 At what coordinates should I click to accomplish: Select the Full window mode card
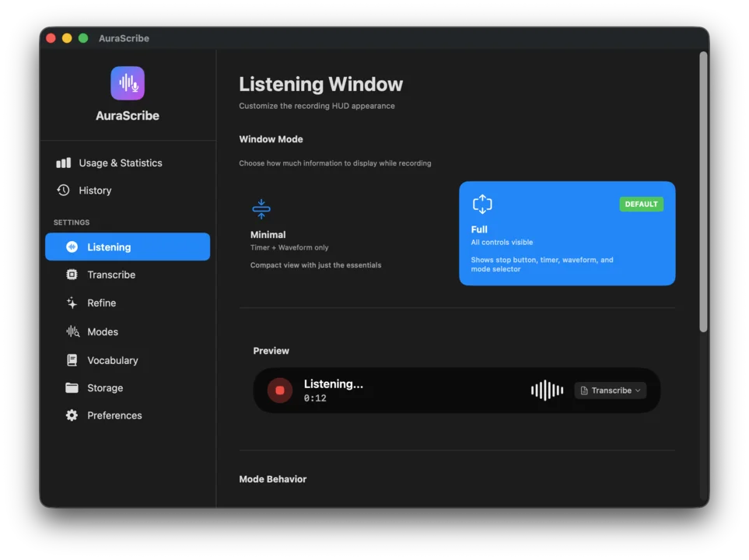[x=566, y=233]
